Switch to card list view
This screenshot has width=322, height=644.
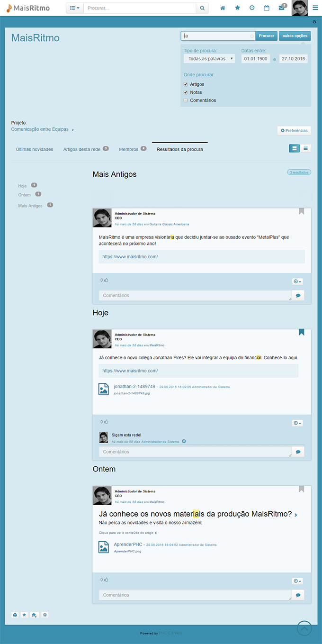pyautogui.click(x=295, y=148)
